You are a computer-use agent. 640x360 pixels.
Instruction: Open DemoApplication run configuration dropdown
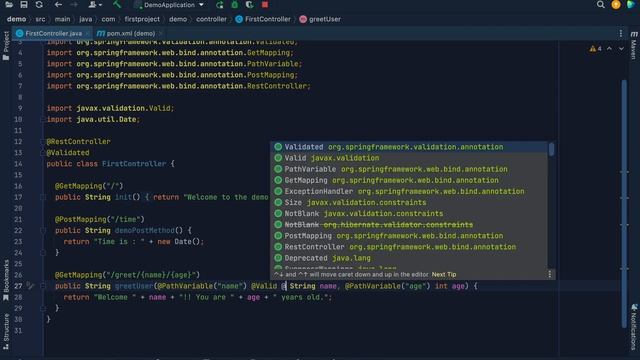tap(169, 5)
